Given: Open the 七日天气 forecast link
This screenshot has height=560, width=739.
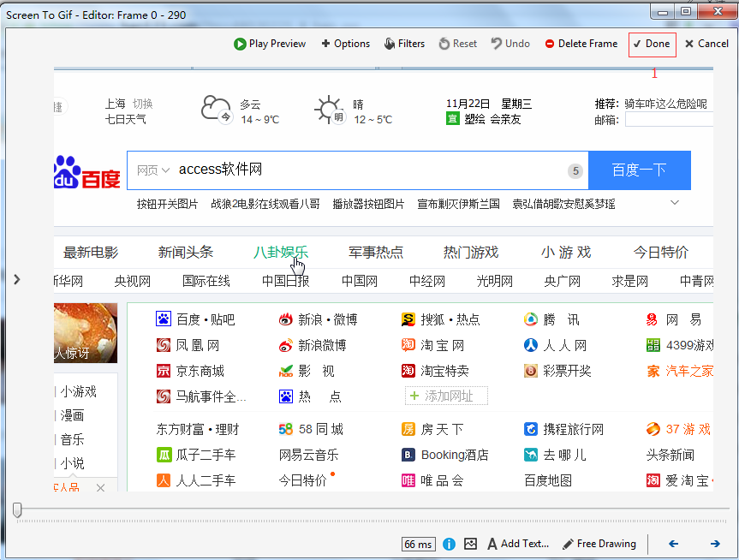Looking at the screenshot, I should click(x=125, y=119).
